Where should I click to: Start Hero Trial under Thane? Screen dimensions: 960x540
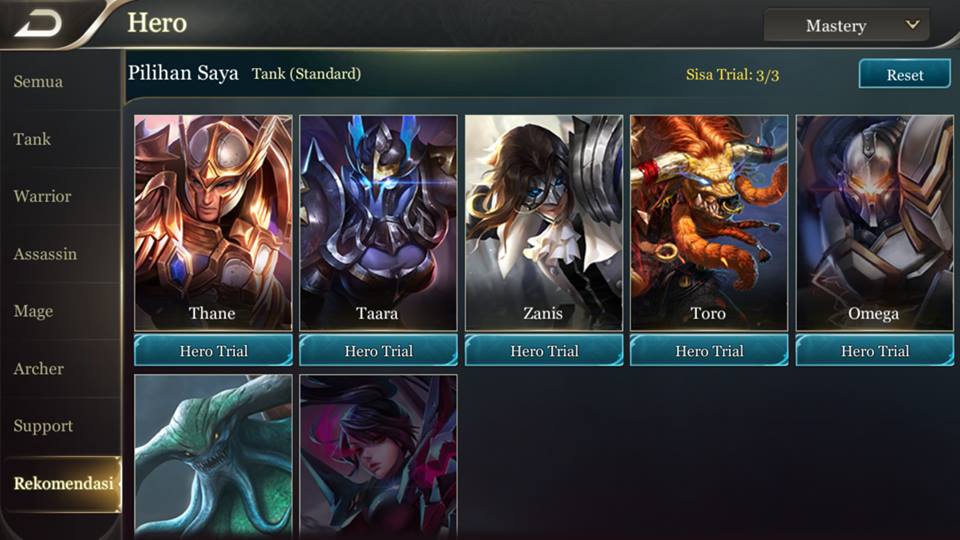point(213,351)
